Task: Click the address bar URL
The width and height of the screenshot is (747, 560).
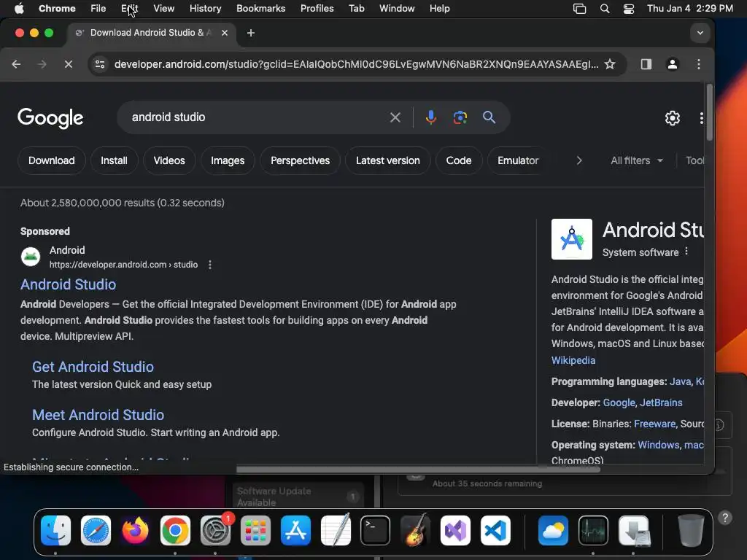Action: tap(356, 64)
